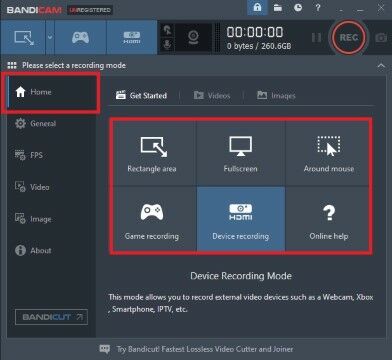Screen dimensions: 392x360
Task: Close the Bandicam window
Action: click(x=381, y=8)
